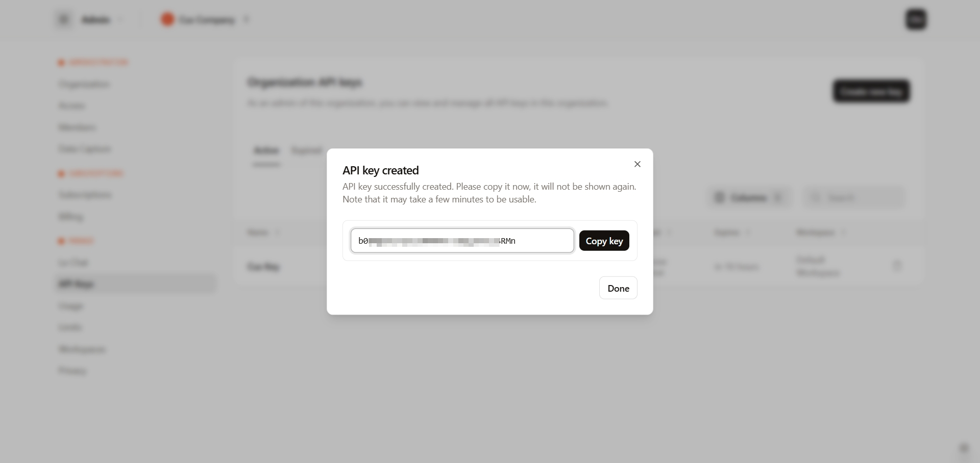Screen dimensions: 980x463
Task: Click the Create new key button
Action: (x=871, y=92)
